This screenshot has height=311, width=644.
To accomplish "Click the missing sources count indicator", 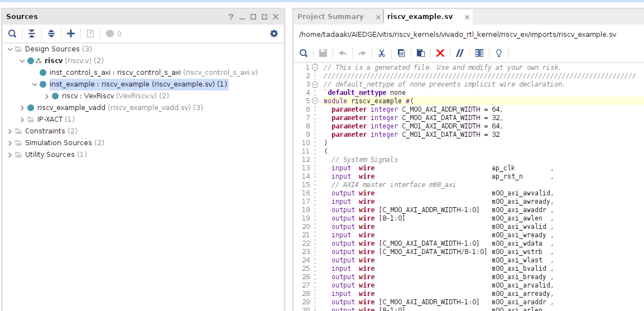I will pyautogui.click(x=114, y=34).
